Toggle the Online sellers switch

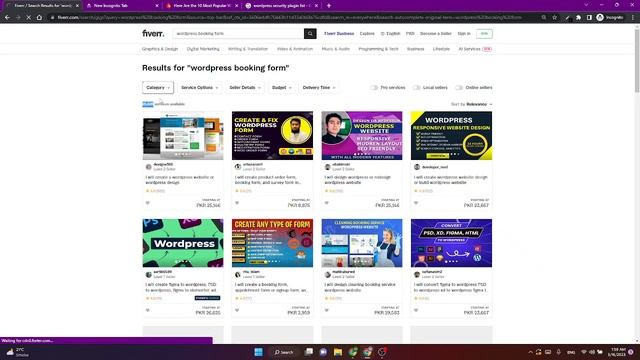click(x=459, y=87)
